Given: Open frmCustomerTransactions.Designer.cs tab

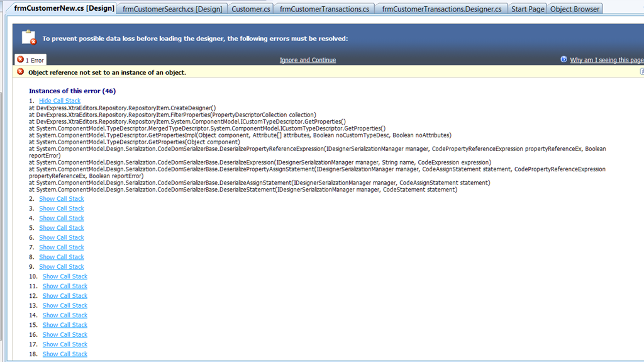Looking at the screenshot, I should click(441, 9).
